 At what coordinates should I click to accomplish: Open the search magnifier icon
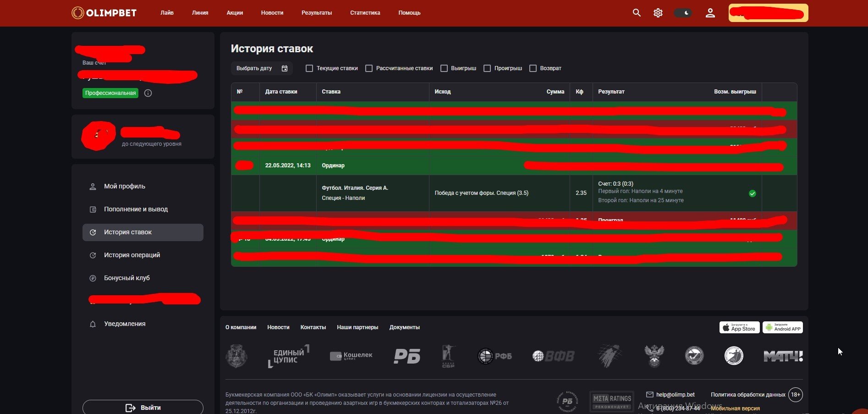637,13
